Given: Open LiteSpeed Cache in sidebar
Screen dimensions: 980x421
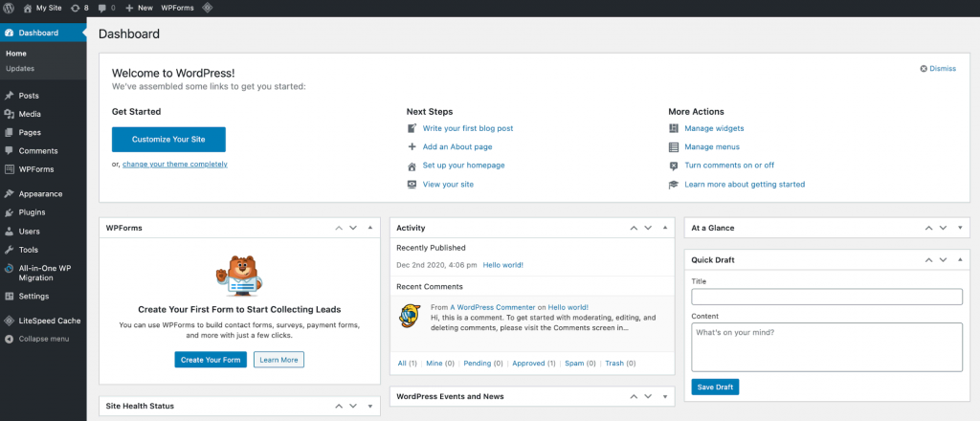Looking at the screenshot, I should click(49, 321).
